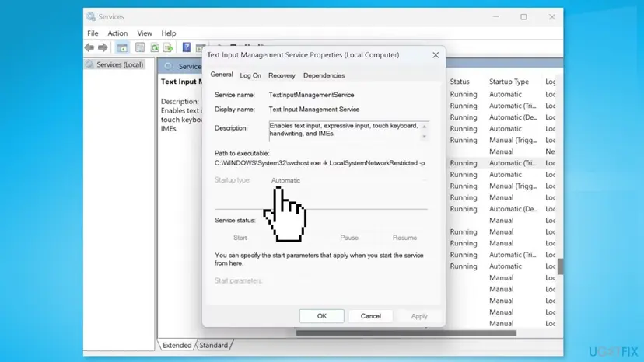Open the View menu
644x362 pixels.
coord(145,33)
